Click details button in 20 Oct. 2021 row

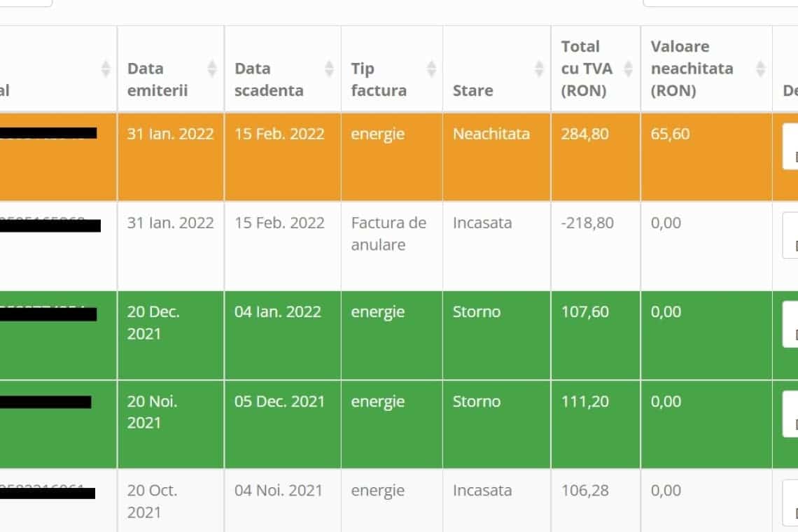[x=790, y=503]
